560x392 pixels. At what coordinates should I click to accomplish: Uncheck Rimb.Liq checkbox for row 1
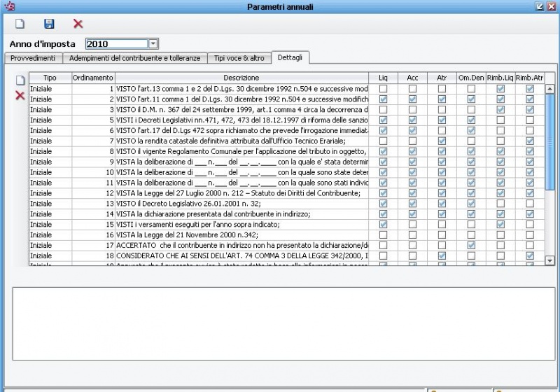point(500,88)
